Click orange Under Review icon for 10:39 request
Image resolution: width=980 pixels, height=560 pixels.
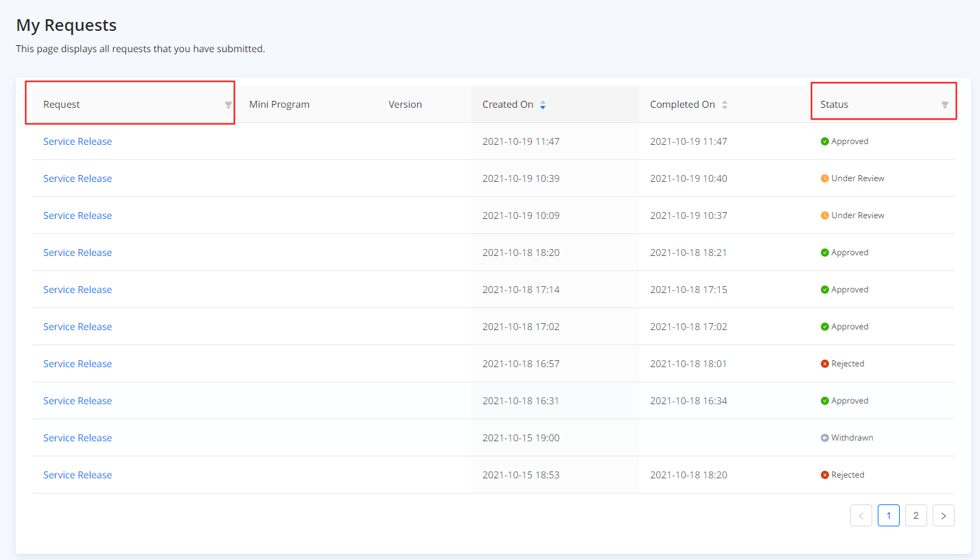click(x=824, y=178)
